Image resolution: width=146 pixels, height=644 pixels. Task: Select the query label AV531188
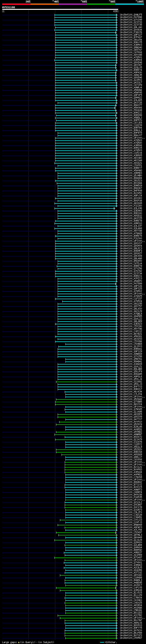(x=8, y=7)
